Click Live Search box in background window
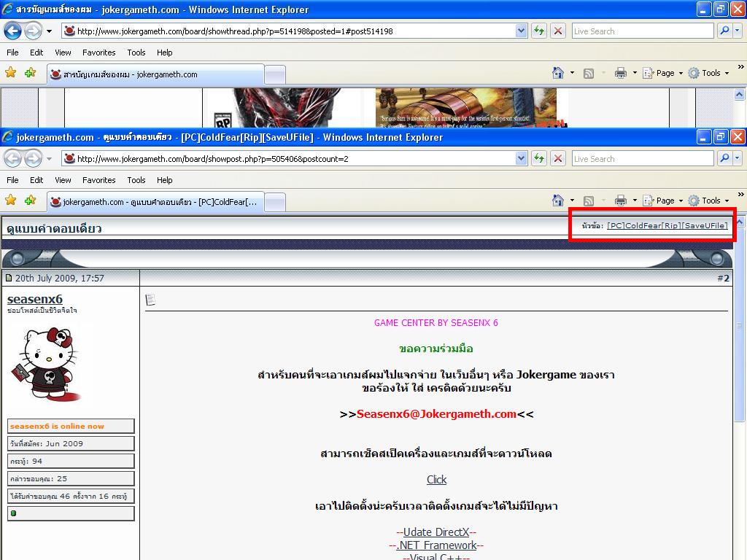 [x=643, y=31]
